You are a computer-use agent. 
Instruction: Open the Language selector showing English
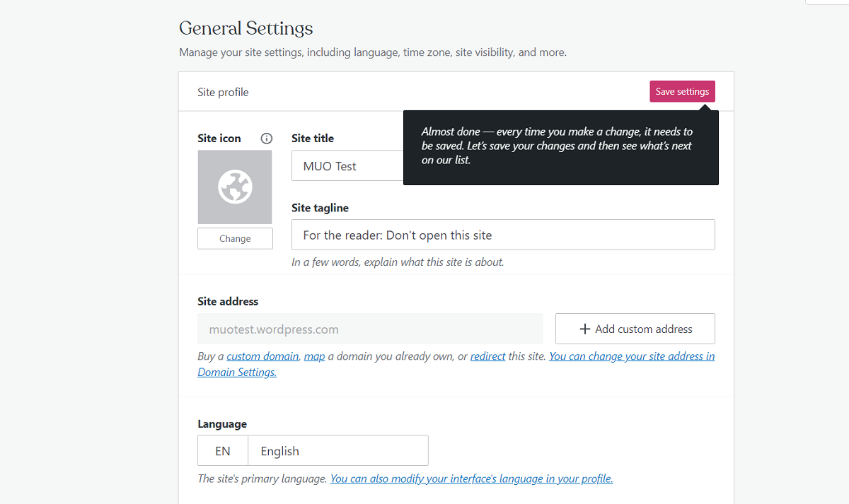[338, 450]
